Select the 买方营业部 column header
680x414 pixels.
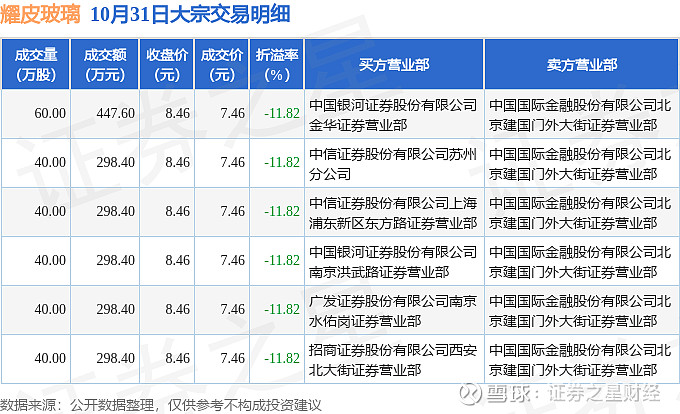click(394, 64)
